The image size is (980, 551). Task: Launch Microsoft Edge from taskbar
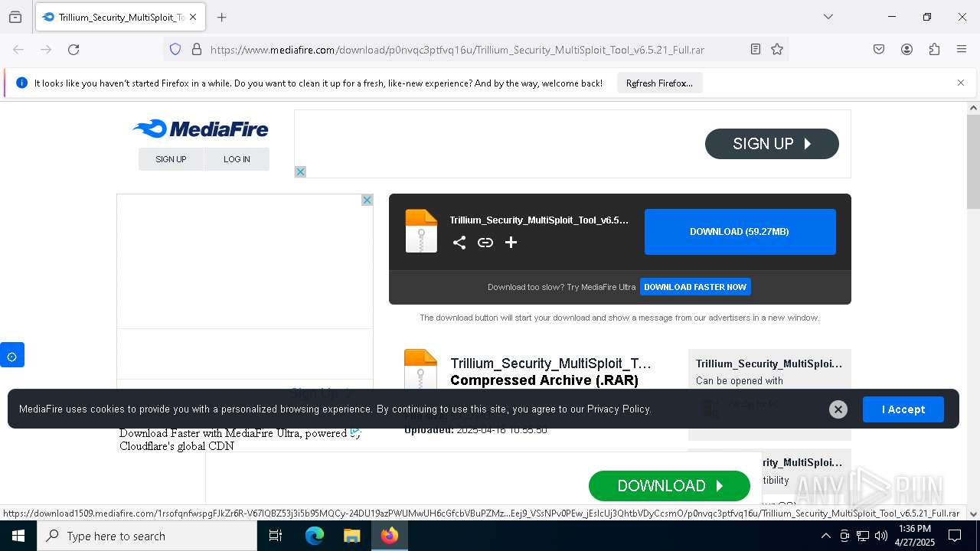pyautogui.click(x=315, y=536)
